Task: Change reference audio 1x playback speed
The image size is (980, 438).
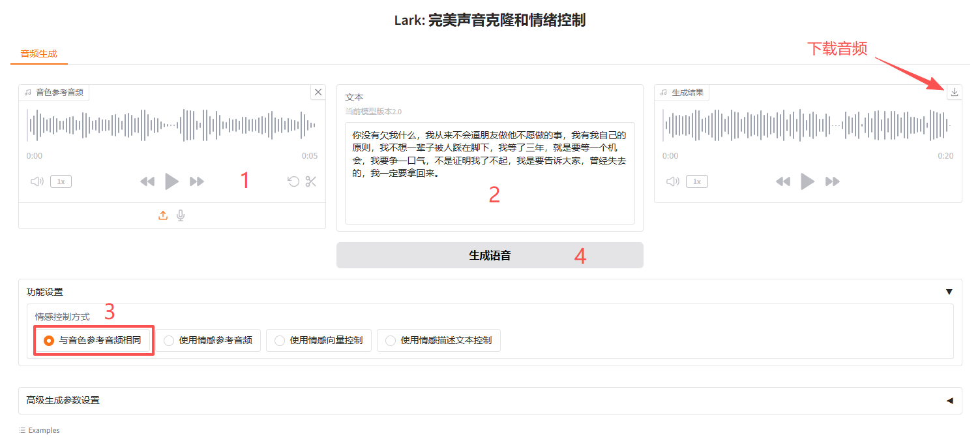Action: point(61,181)
